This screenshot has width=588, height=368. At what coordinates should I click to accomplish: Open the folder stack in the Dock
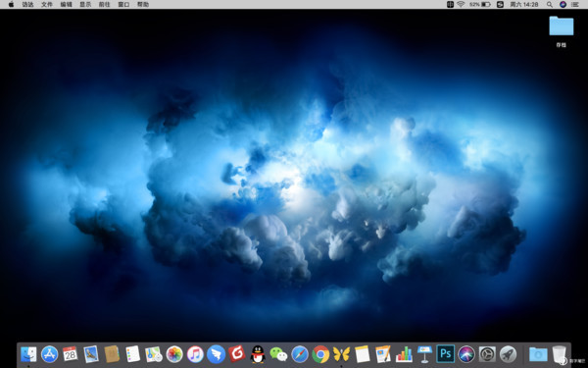(x=538, y=354)
